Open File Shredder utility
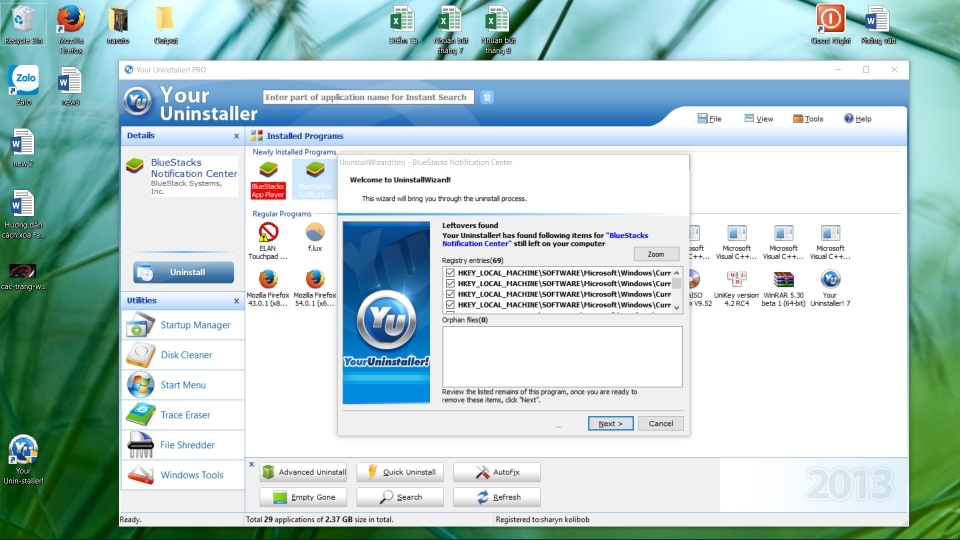Screen dimensions: 960x540 coord(183,444)
